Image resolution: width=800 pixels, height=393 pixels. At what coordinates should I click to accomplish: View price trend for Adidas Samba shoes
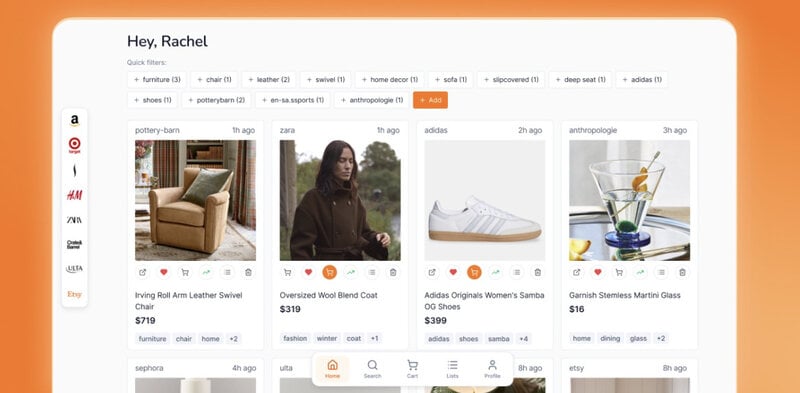[495, 273]
